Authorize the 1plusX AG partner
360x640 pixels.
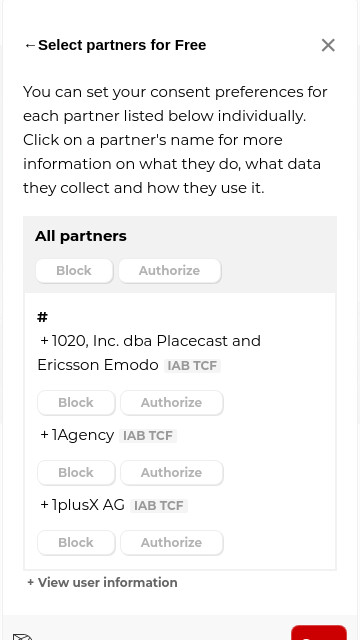click(171, 542)
